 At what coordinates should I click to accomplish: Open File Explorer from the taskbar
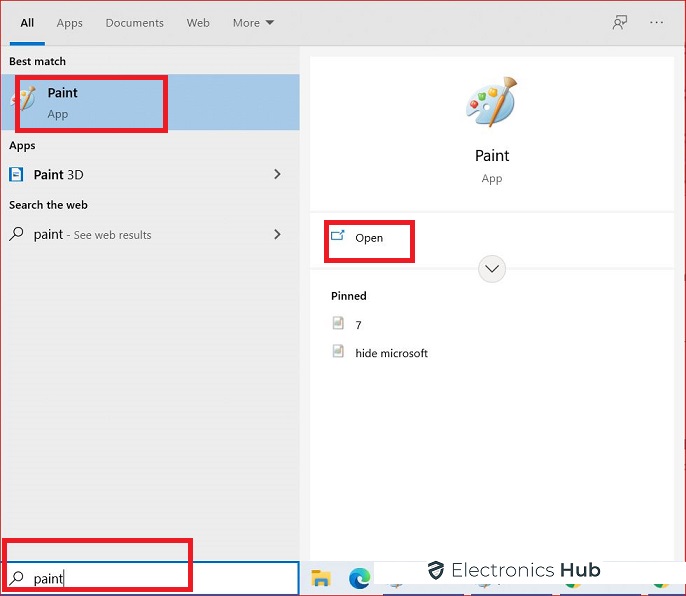[x=321, y=578]
